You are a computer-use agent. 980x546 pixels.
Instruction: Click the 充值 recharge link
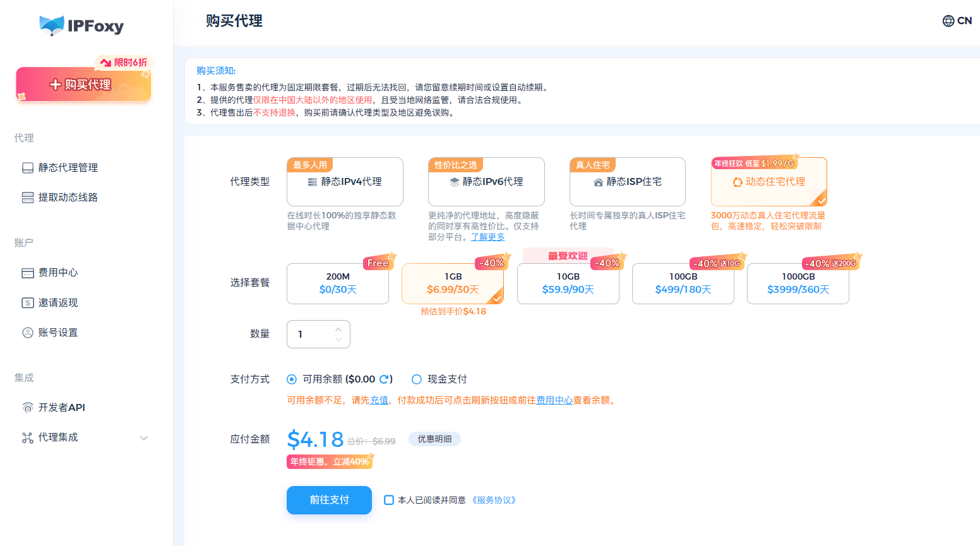pos(379,400)
